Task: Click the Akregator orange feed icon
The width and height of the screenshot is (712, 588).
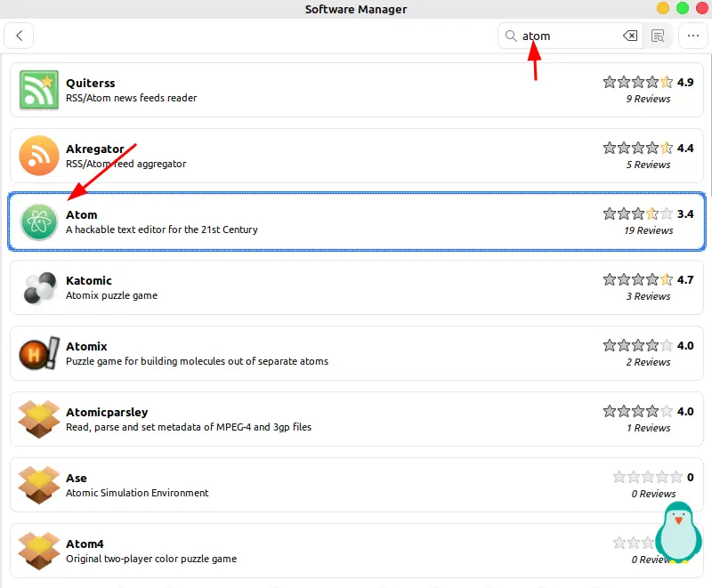Action: click(39, 155)
